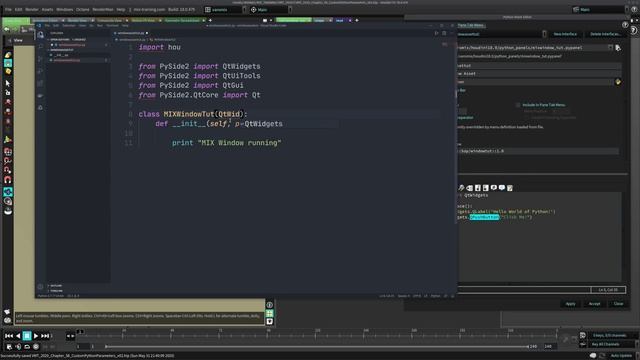Viewport: 640px width, 360px height.
Task: Click the Close button in Python Panel Editor
Action: point(618,304)
